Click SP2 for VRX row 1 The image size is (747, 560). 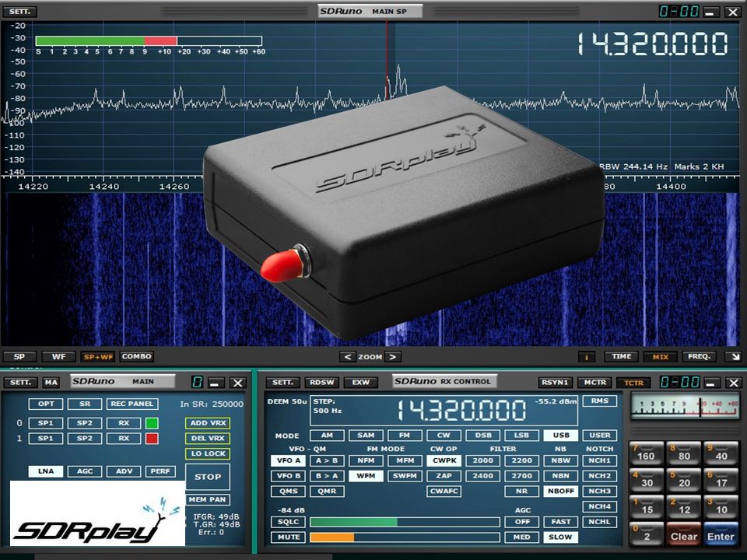(x=85, y=438)
